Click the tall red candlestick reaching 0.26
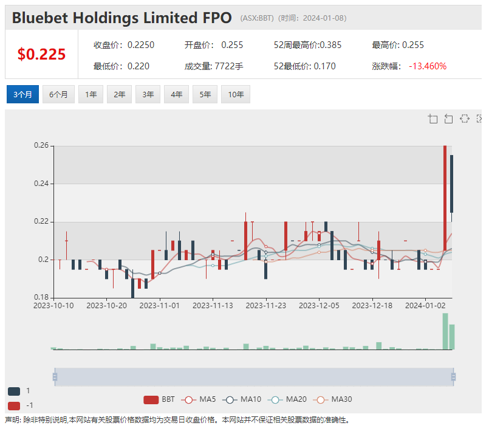The image size is (489, 448). click(445, 198)
